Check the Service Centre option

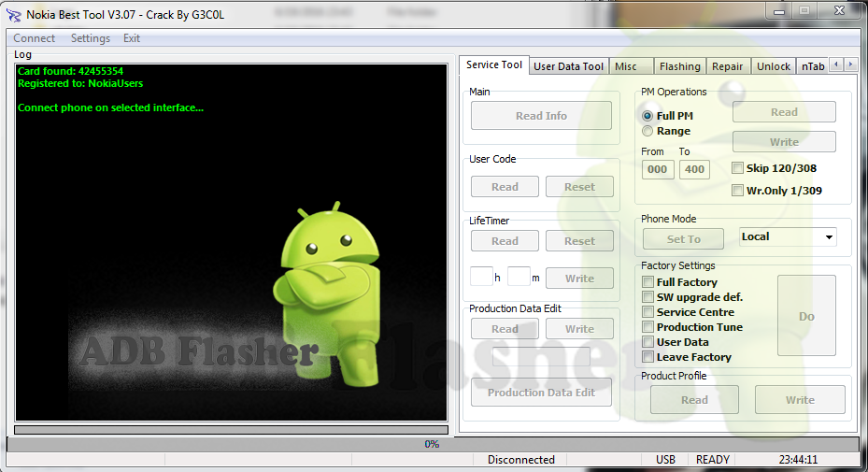647,312
